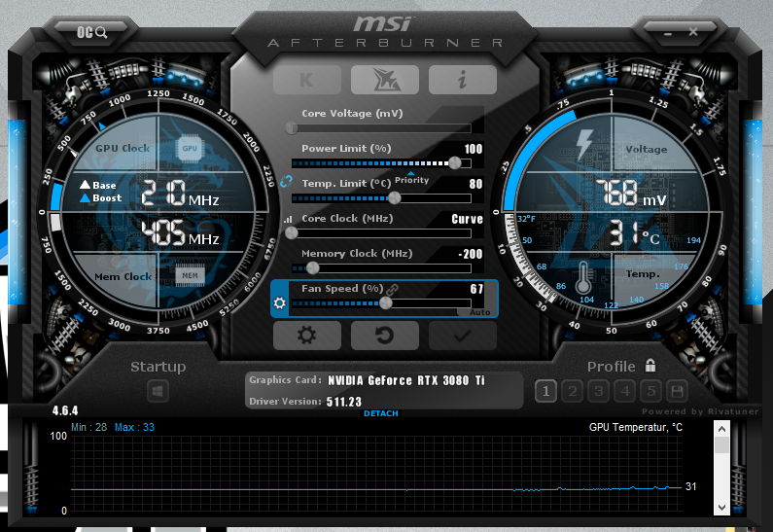Click the Core Clock slider handle
The width and height of the screenshot is (773, 532).
pos(292,232)
